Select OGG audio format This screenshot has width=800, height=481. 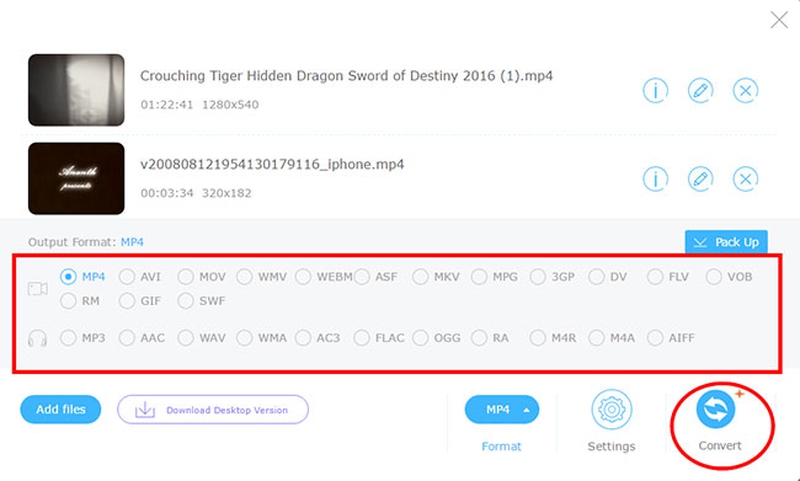(420, 338)
